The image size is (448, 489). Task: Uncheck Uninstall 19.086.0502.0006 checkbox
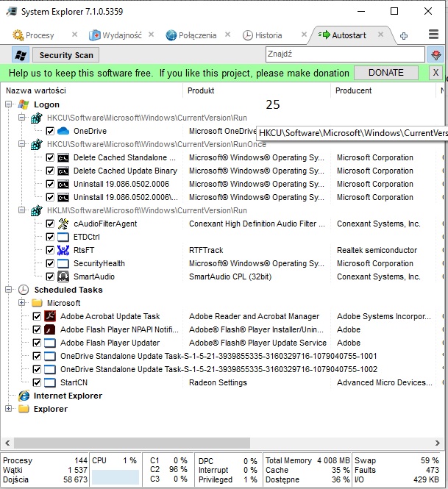(x=50, y=184)
